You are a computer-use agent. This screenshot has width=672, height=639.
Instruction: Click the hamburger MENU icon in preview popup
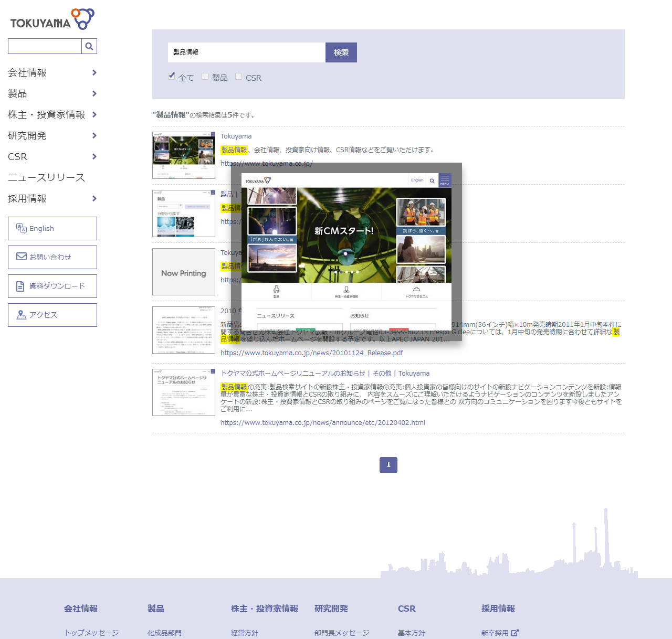point(445,180)
